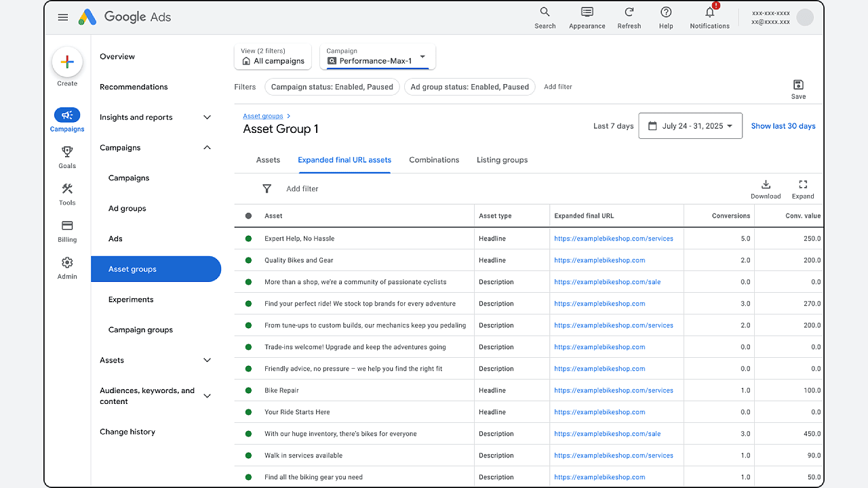Viewport: 868px width, 488px height.
Task: Open the Notifications bell
Action: pyautogui.click(x=709, y=12)
